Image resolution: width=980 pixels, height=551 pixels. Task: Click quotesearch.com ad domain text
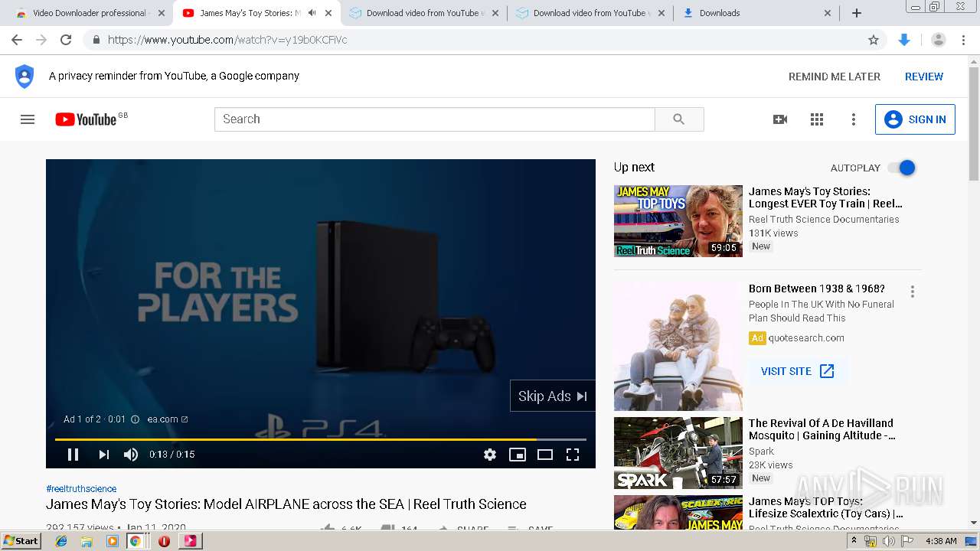click(x=806, y=338)
